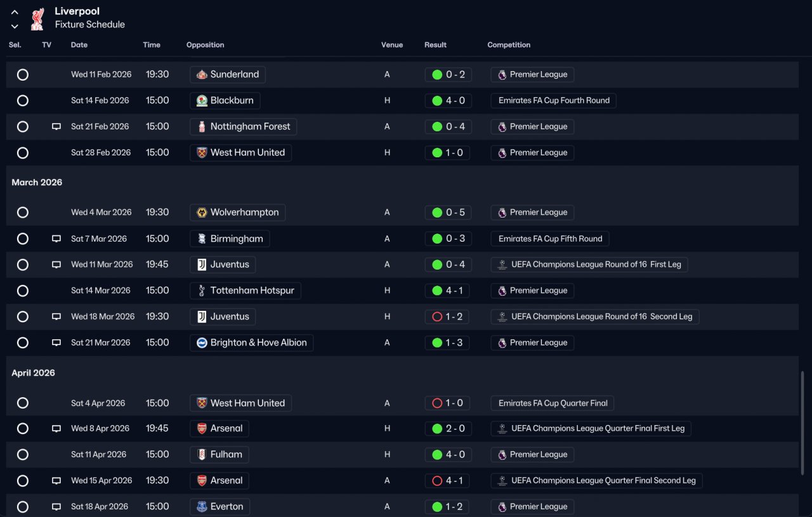This screenshot has height=517, width=812.
Task: Click the Wolverhampton club badge icon
Action: click(202, 213)
